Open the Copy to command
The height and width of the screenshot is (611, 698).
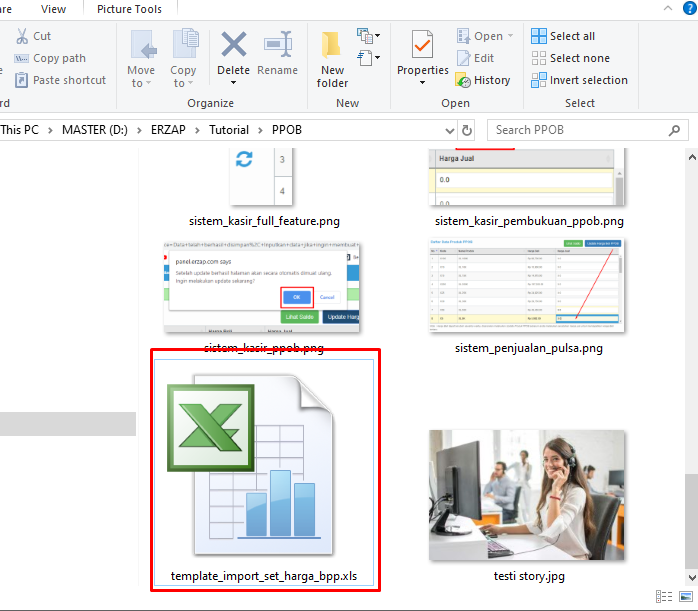point(183,58)
